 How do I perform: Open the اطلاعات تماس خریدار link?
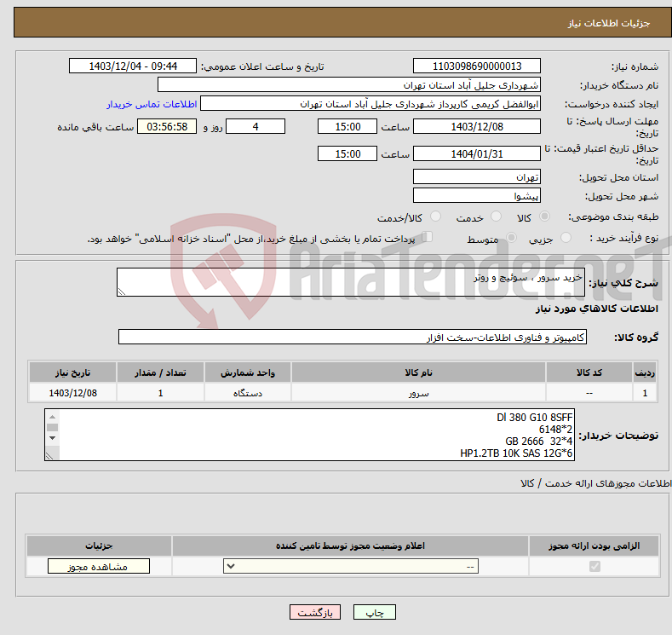[x=152, y=104]
